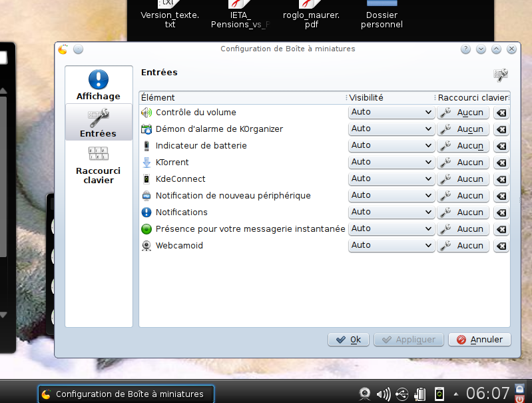Click the Contrôle du volume speaker icon
This screenshot has width=532, height=403.
(146, 113)
